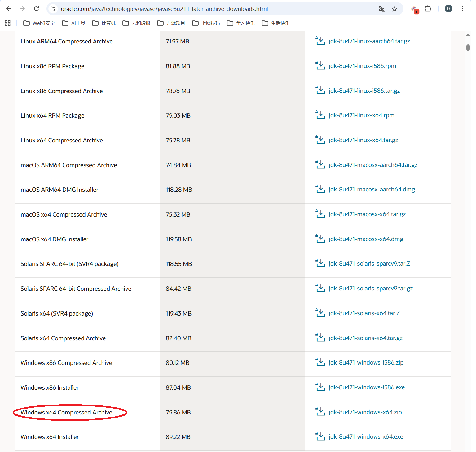Screen dimensions: 476x452
Task: Open the translate page icon
Action: (382, 9)
